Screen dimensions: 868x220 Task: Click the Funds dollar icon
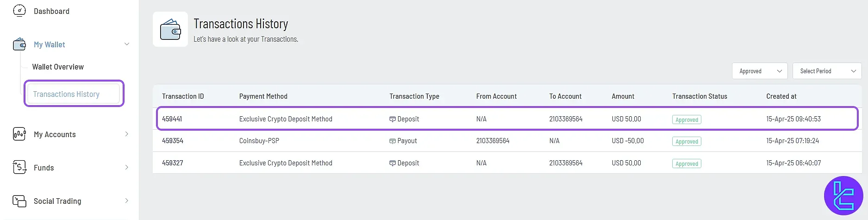[x=19, y=167]
